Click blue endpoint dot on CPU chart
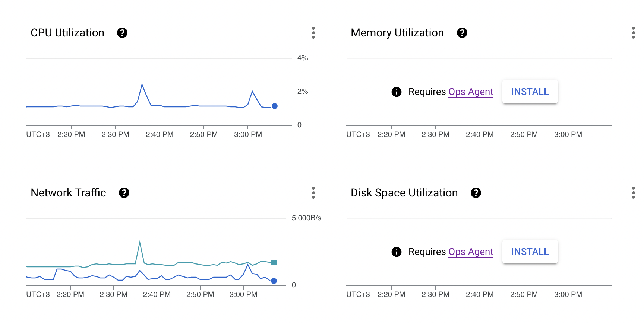 point(275,106)
